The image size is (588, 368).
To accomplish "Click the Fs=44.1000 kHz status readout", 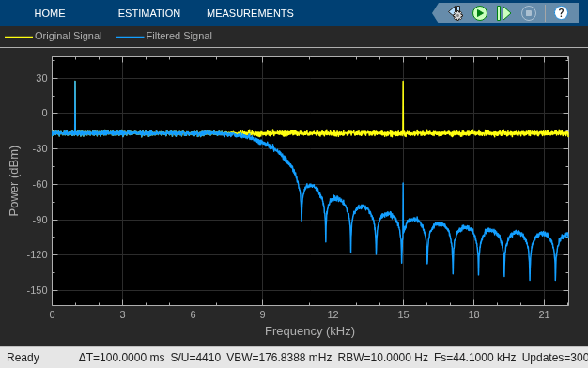I will coord(474,358).
